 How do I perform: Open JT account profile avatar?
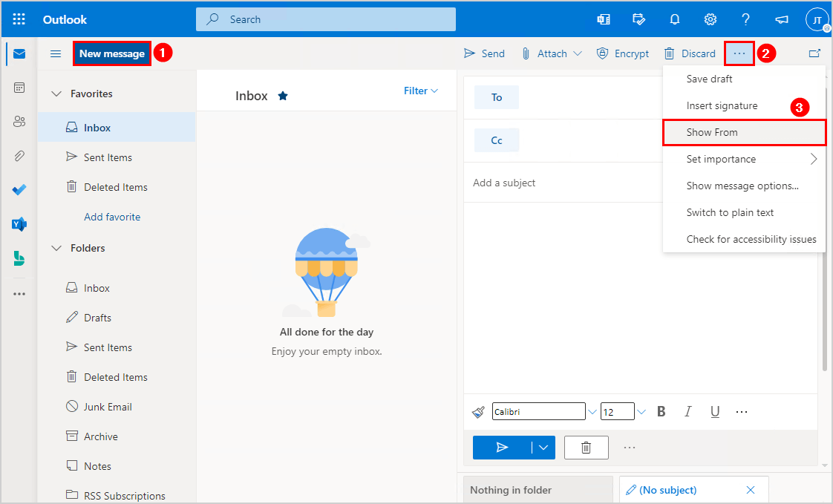(x=817, y=19)
